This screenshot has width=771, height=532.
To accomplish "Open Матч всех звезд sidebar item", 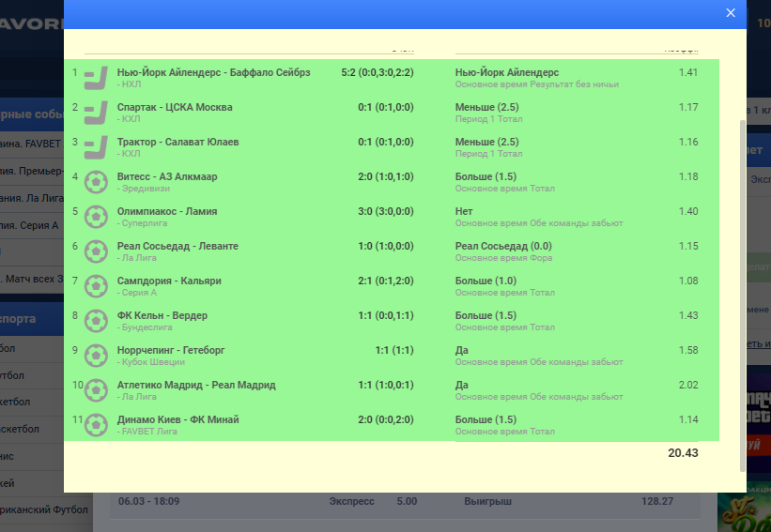I will (32, 279).
